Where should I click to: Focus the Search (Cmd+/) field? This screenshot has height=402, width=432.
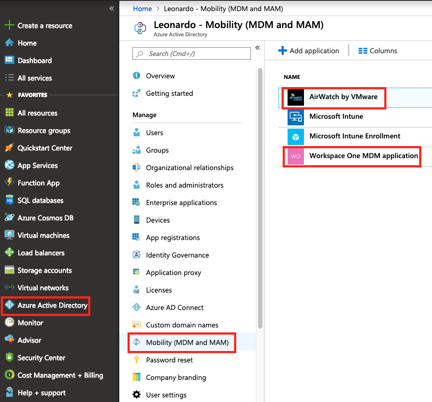tap(191, 54)
